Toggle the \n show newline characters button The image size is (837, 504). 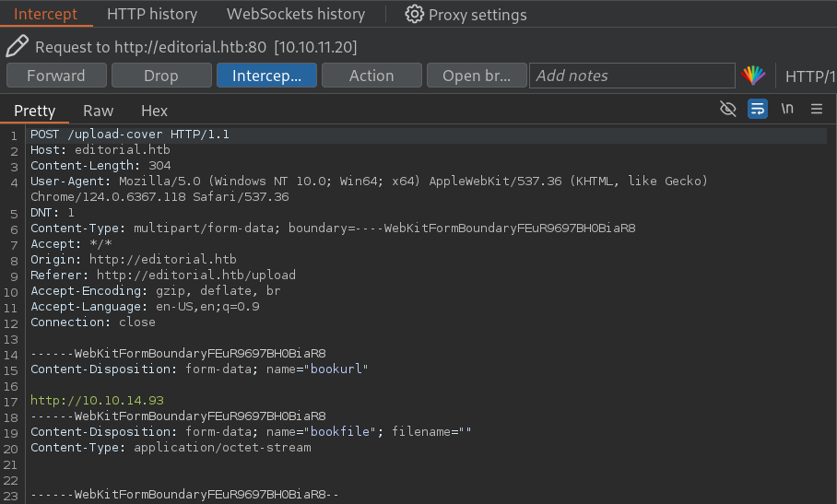(787, 110)
